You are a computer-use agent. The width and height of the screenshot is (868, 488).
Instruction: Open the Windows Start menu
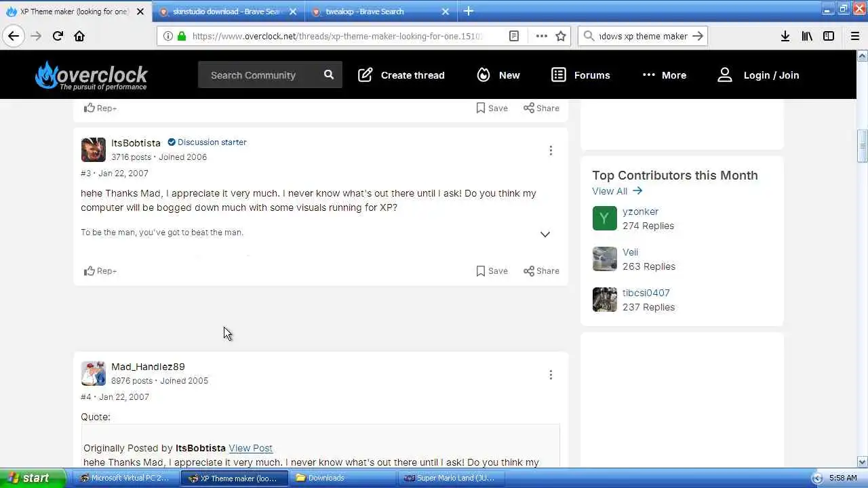point(33,478)
